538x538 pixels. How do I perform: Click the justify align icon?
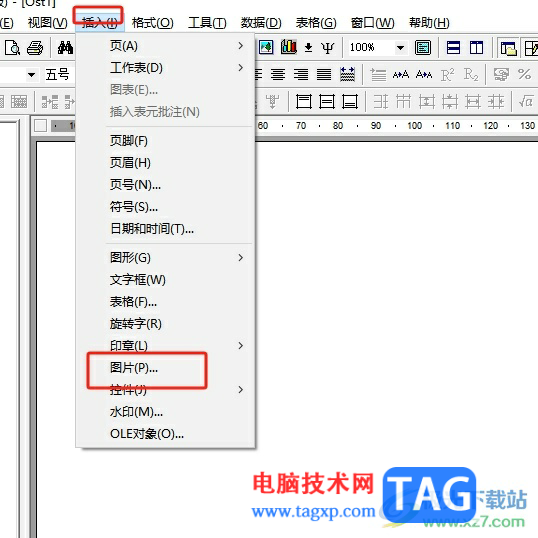point(324,74)
